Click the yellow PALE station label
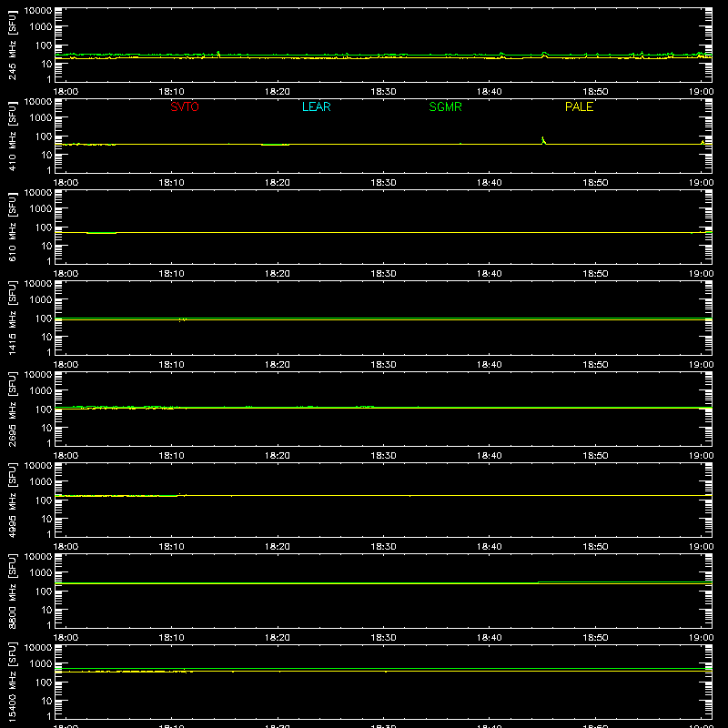 click(x=579, y=106)
